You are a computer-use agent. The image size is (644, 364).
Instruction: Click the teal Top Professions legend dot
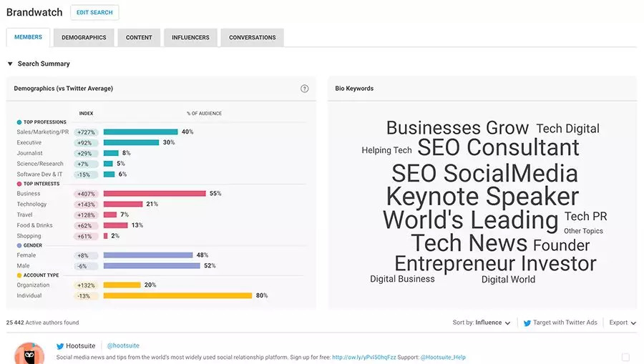(19, 122)
